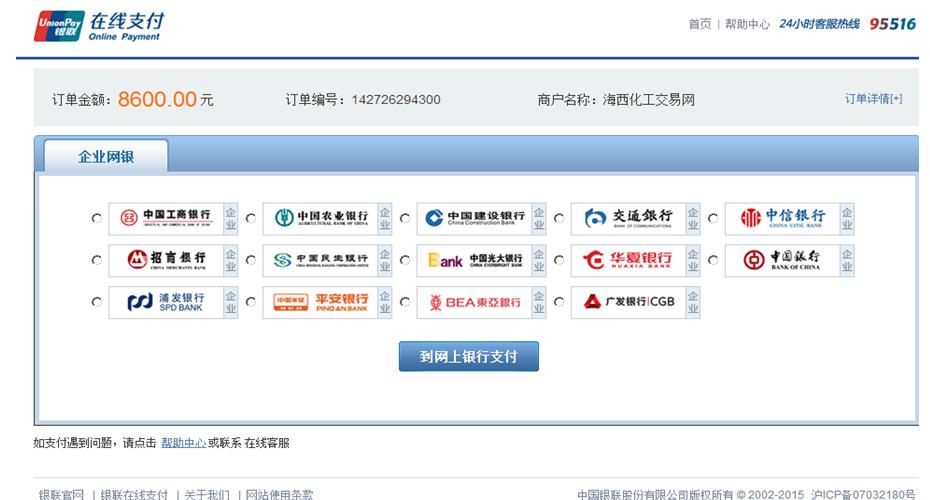Select the SPD Bank radio button
The height and width of the screenshot is (500, 930).
96,302
